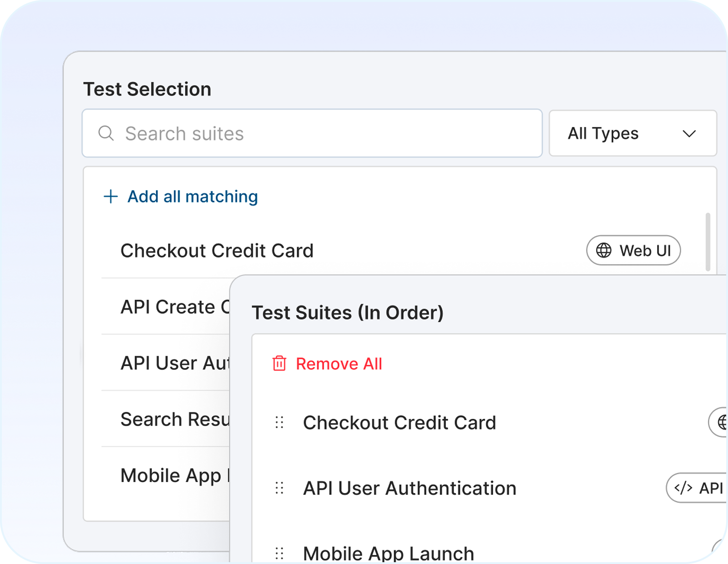Click the Test Selection list scrollbar

click(x=708, y=242)
